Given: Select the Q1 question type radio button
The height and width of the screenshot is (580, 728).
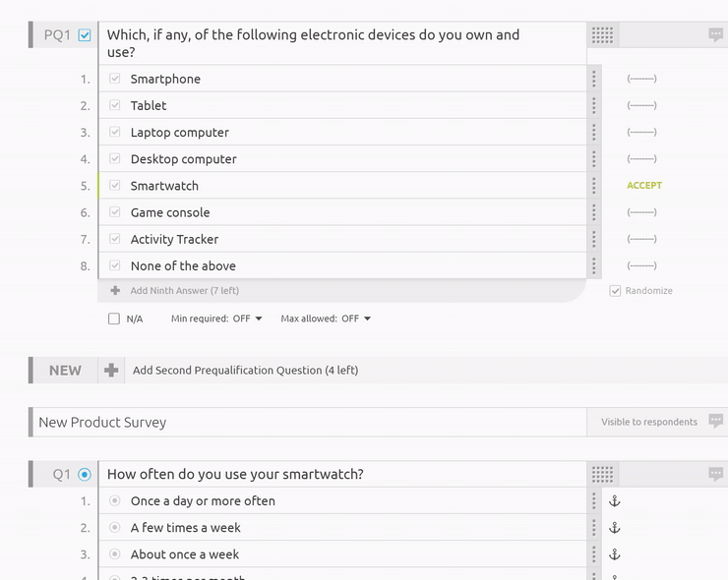Looking at the screenshot, I should (85, 475).
